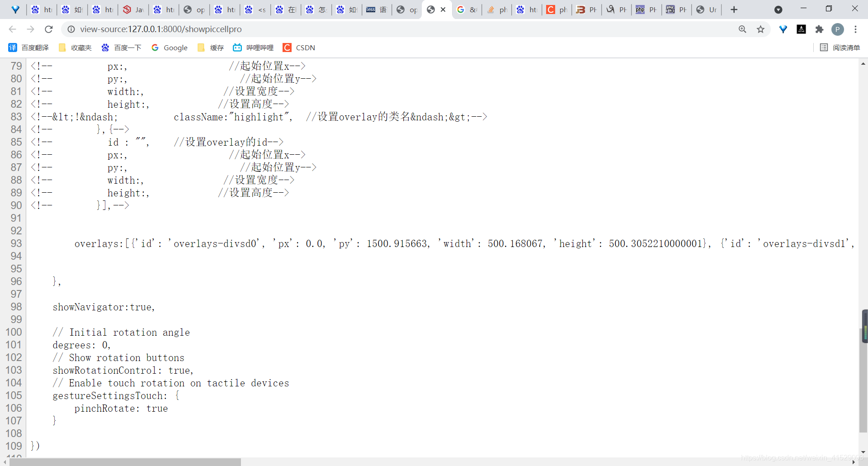Viewport: 868px width, 466px height.
Task: Open the 哔哩哔哩 bookmark
Action: pyautogui.click(x=253, y=48)
